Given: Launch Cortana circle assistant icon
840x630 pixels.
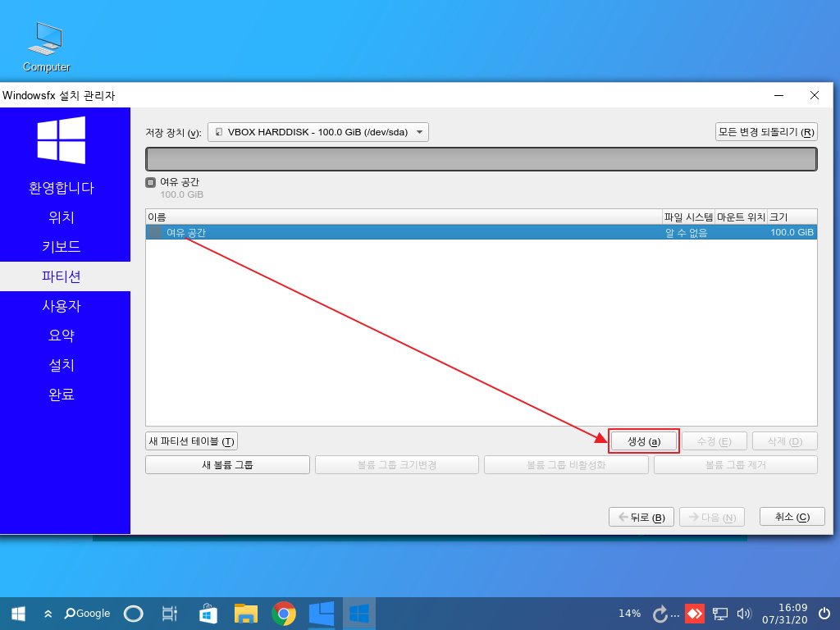Looking at the screenshot, I should 133,614.
